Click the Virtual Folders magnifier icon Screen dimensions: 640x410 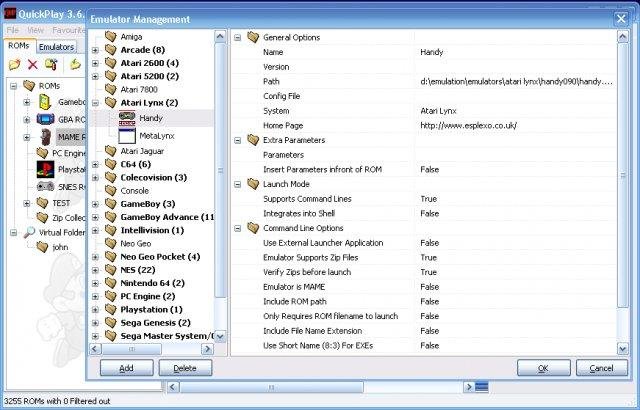coord(29,233)
